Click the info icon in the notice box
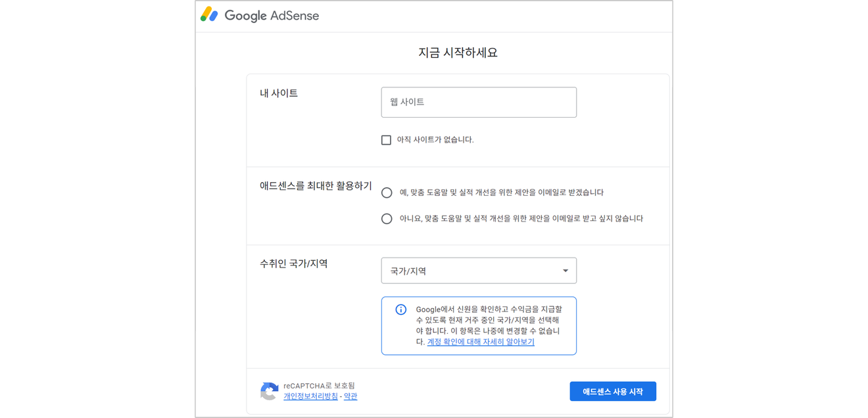Image resolution: width=868 pixels, height=418 pixels. click(400, 310)
